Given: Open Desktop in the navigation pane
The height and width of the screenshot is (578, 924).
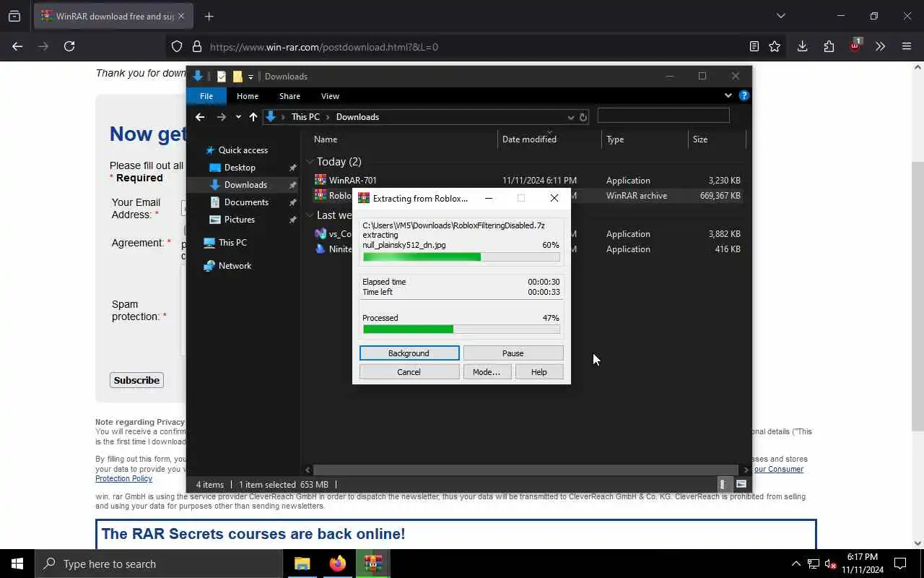Looking at the screenshot, I should pos(240,168).
